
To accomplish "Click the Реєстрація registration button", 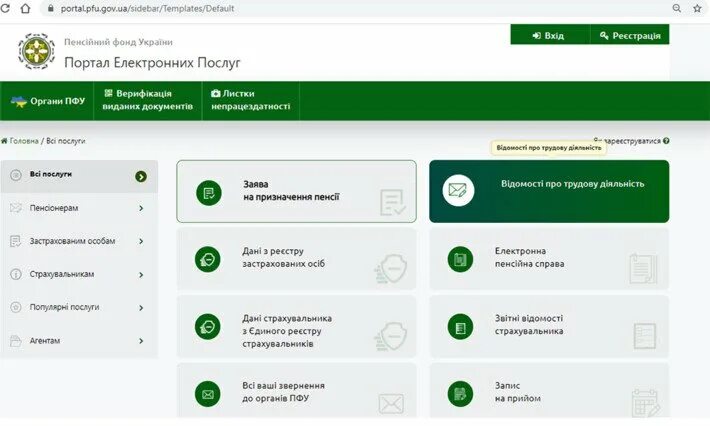I will 630,35.
